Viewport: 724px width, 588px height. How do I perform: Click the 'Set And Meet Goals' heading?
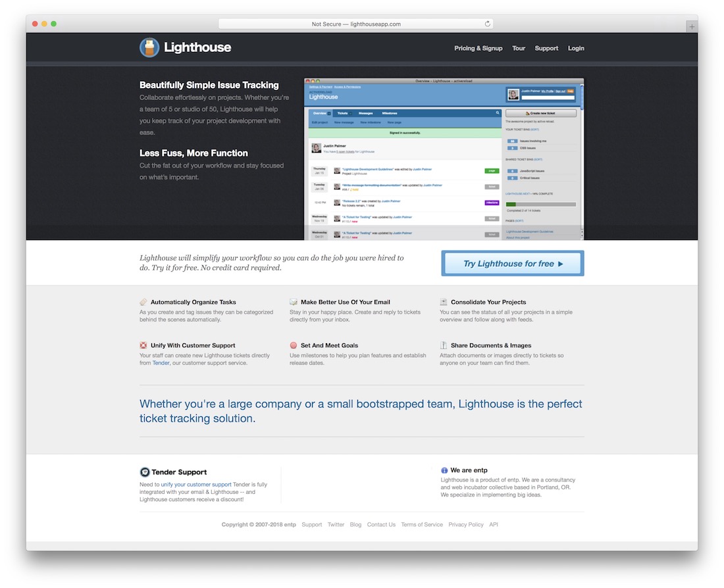[329, 345]
